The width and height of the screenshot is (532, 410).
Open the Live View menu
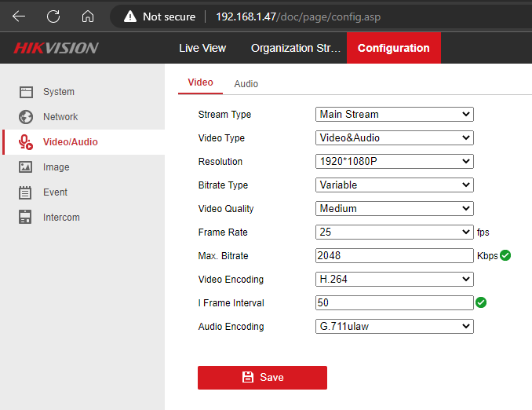202,48
